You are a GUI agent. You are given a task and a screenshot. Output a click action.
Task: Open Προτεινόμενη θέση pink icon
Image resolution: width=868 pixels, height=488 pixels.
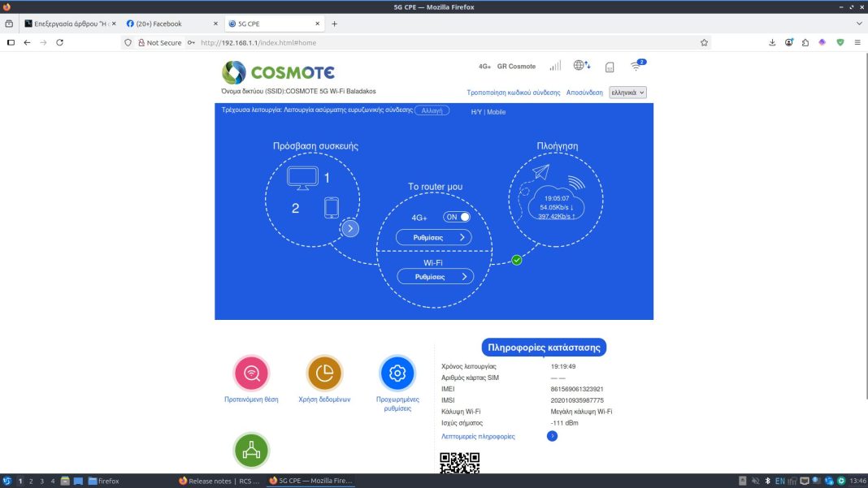pos(251,374)
